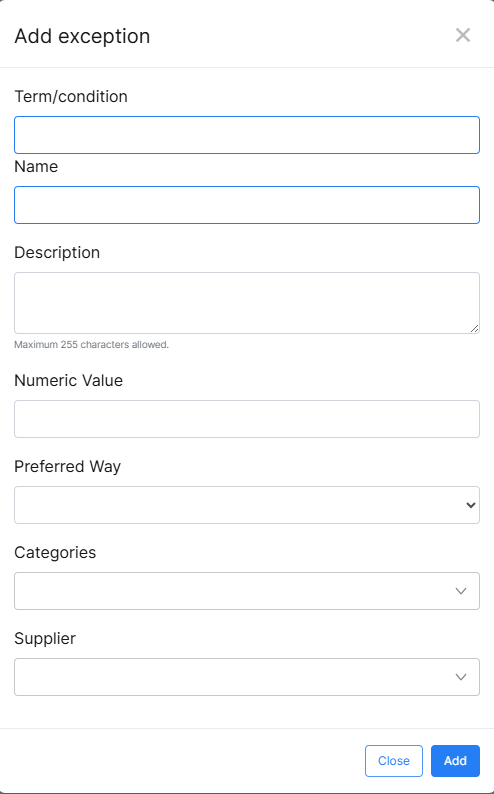Click the Close button in footer
Viewport: 494px width, 794px height.
(394, 761)
